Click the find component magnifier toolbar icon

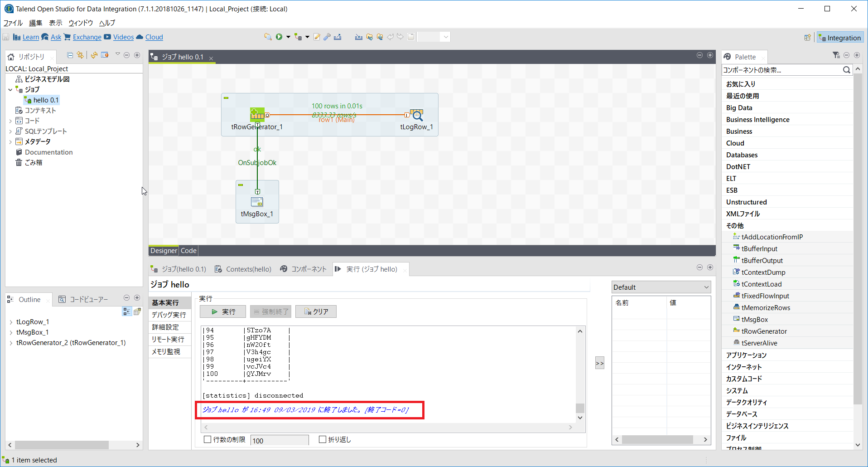pyautogui.click(x=267, y=37)
